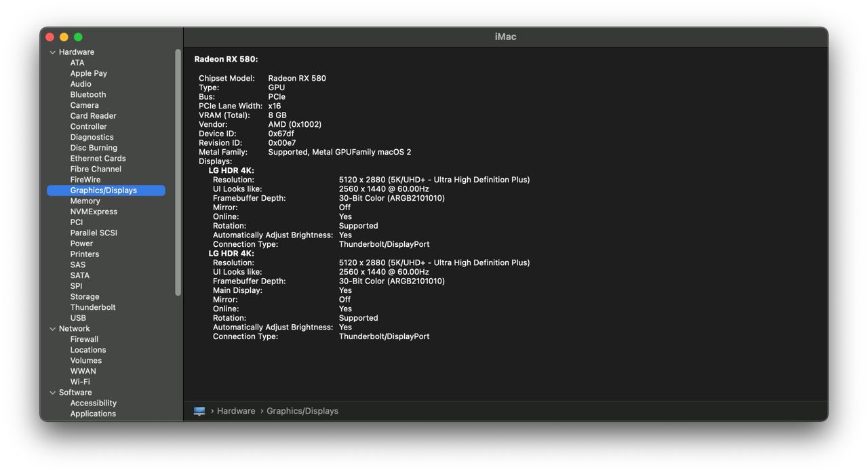
Task: Click the VRAM value 8 GB
Action: [277, 115]
